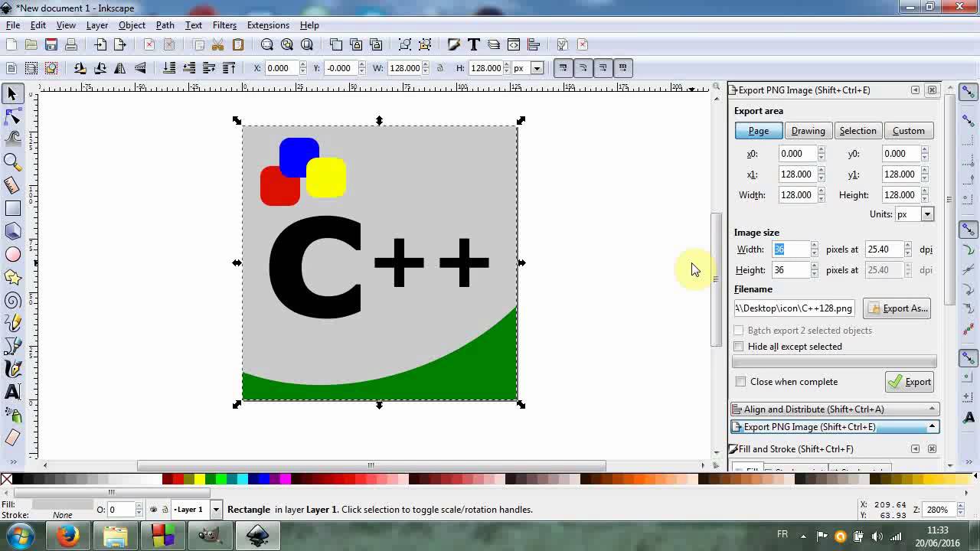
Task: Select the Calligraphy tool
Action: coord(12,369)
